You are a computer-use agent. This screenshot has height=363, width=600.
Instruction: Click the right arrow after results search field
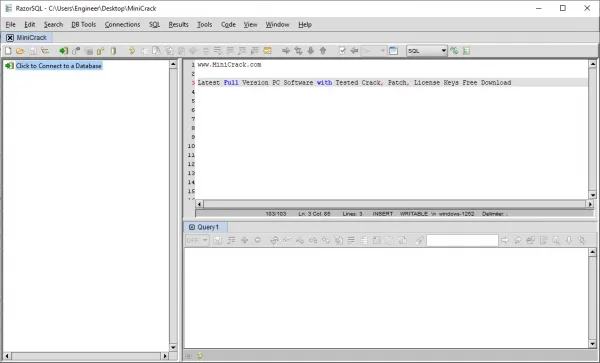[505, 240]
